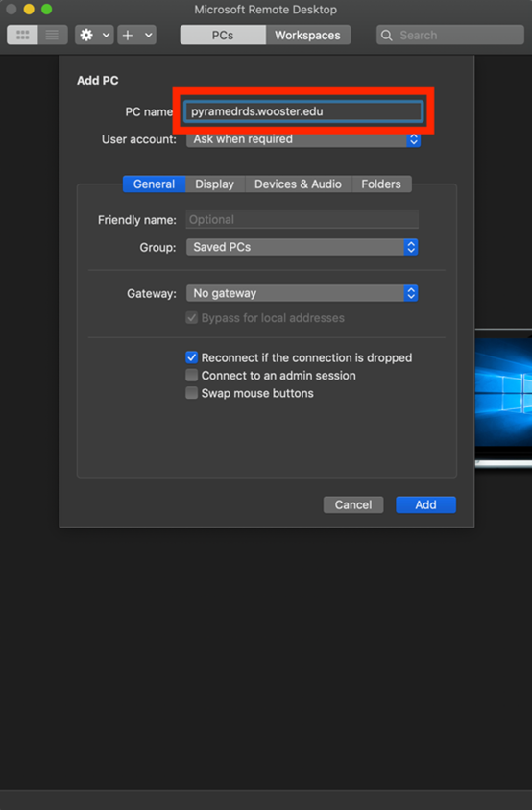
Task: Switch to grid view icon
Action: tap(22, 36)
